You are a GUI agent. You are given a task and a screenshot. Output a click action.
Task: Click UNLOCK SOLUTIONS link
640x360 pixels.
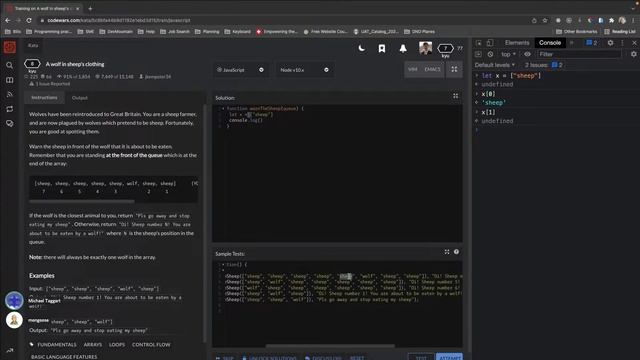coord(269,358)
